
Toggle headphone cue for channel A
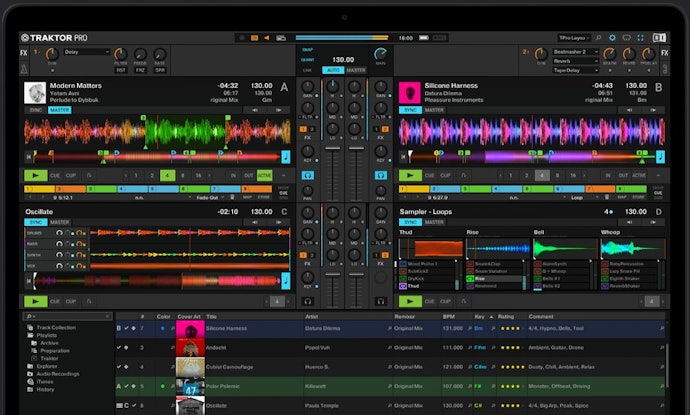pos(308,175)
